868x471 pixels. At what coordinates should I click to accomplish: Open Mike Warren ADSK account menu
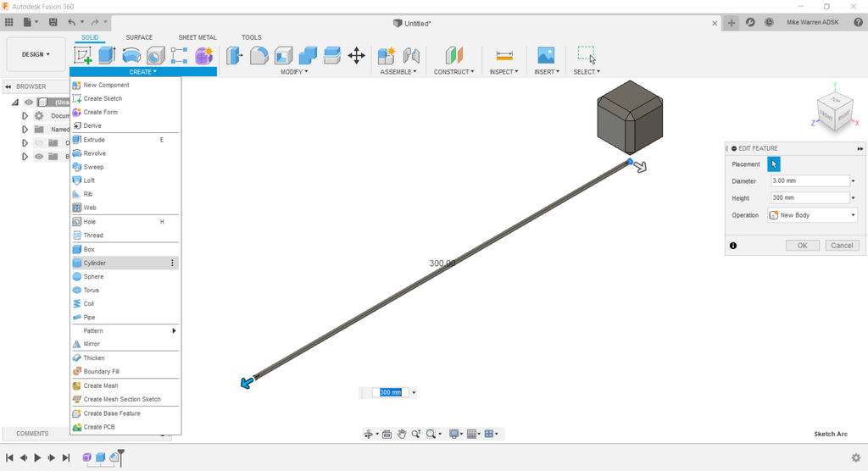pyautogui.click(x=812, y=22)
